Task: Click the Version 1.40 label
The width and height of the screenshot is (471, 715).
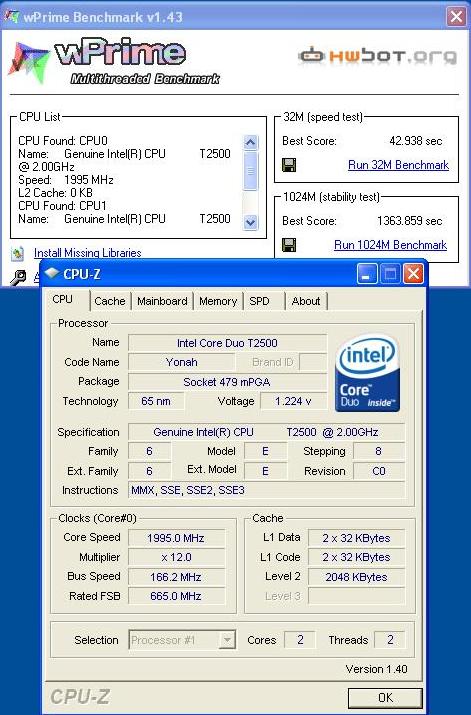Action: point(376,669)
